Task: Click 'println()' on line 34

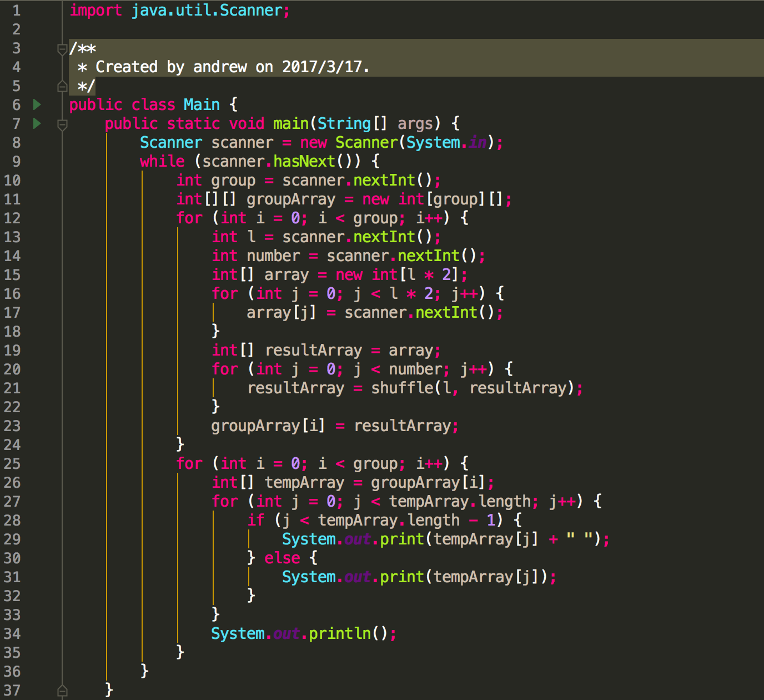Action: pos(348,634)
